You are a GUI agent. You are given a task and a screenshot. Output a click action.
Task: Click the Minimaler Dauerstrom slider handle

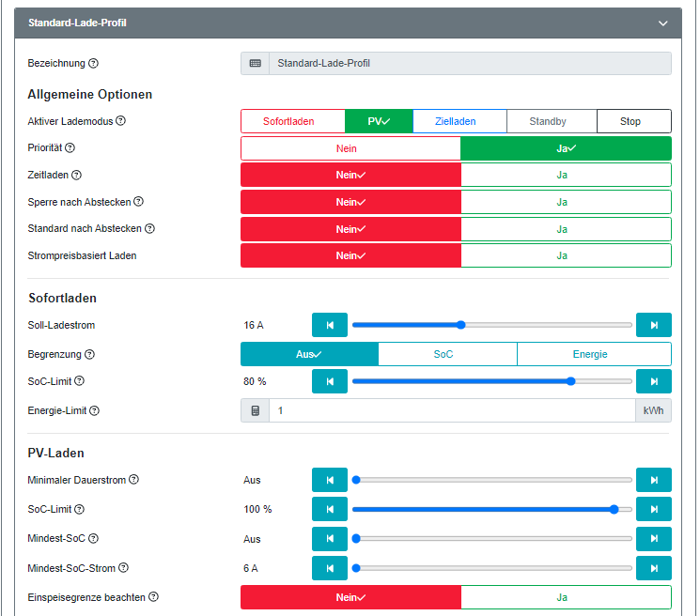(356, 480)
